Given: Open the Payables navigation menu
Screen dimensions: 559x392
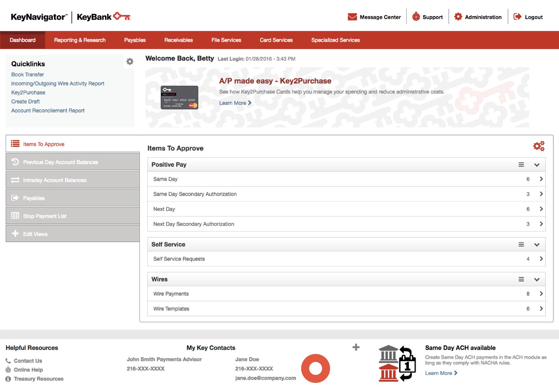Looking at the screenshot, I should 135,40.
